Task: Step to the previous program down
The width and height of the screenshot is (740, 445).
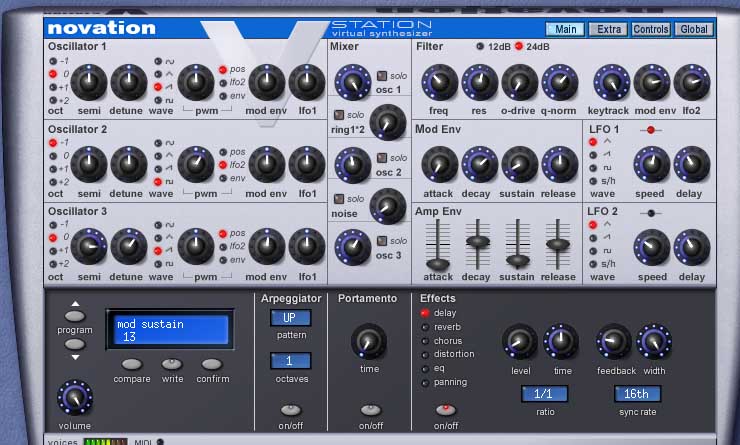Action: coord(75,344)
